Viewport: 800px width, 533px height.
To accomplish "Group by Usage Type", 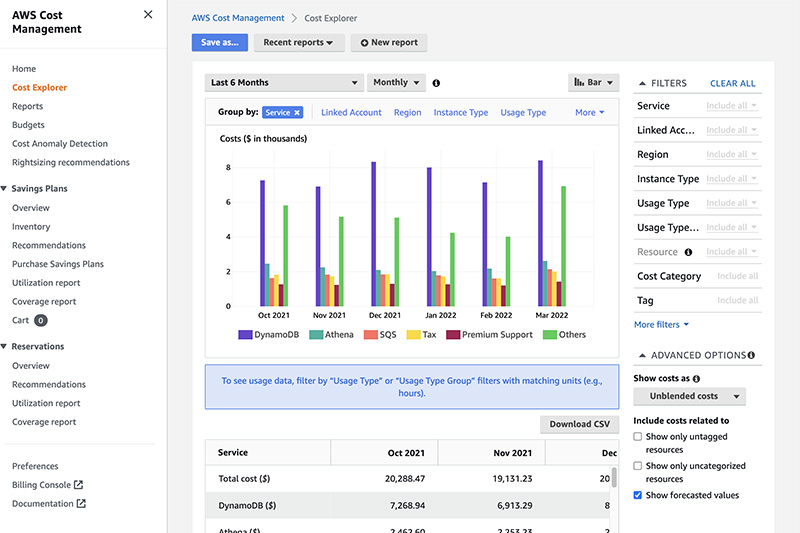I will 523,113.
